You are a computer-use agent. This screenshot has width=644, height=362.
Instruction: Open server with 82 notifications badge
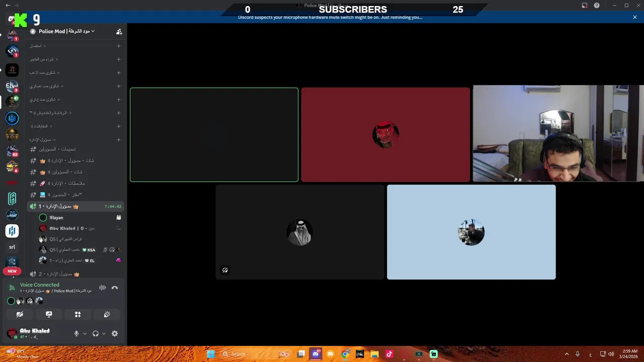tap(12, 150)
